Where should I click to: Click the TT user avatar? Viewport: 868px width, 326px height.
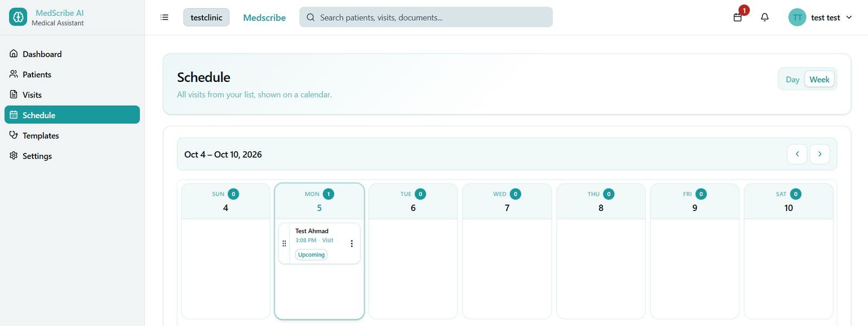pyautogui.click(x=797, y=17)
